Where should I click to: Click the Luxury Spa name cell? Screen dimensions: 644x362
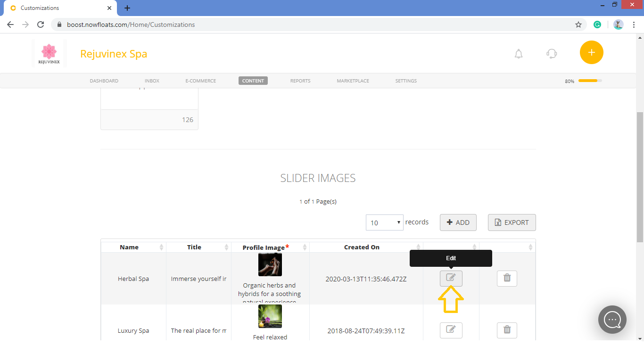point(133,330)
